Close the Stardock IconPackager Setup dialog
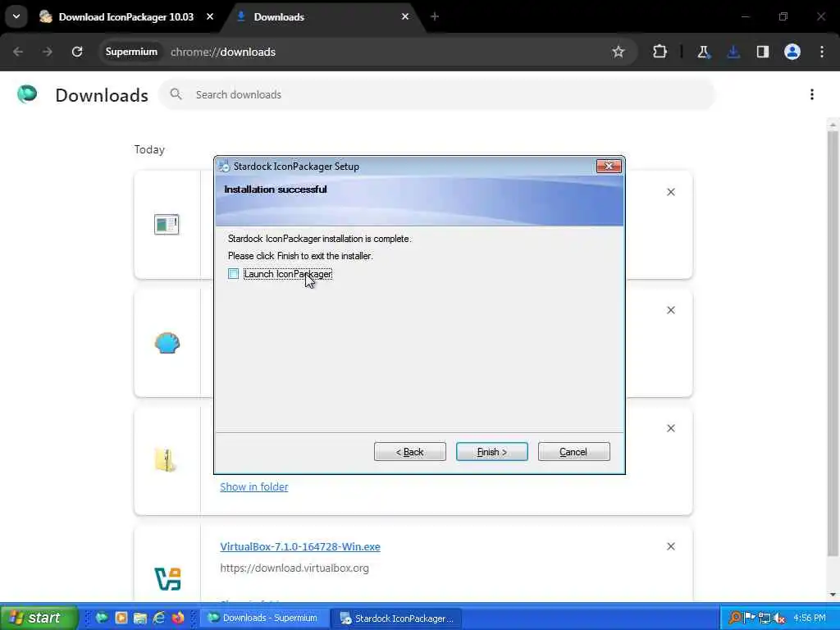This screenshot has height=630, width=840. (x=609, y=166)
